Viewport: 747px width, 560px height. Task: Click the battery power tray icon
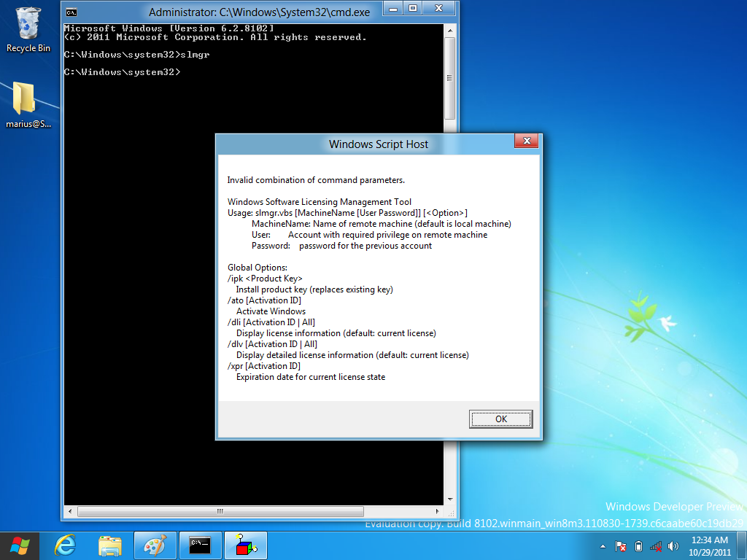click(639, 546)
